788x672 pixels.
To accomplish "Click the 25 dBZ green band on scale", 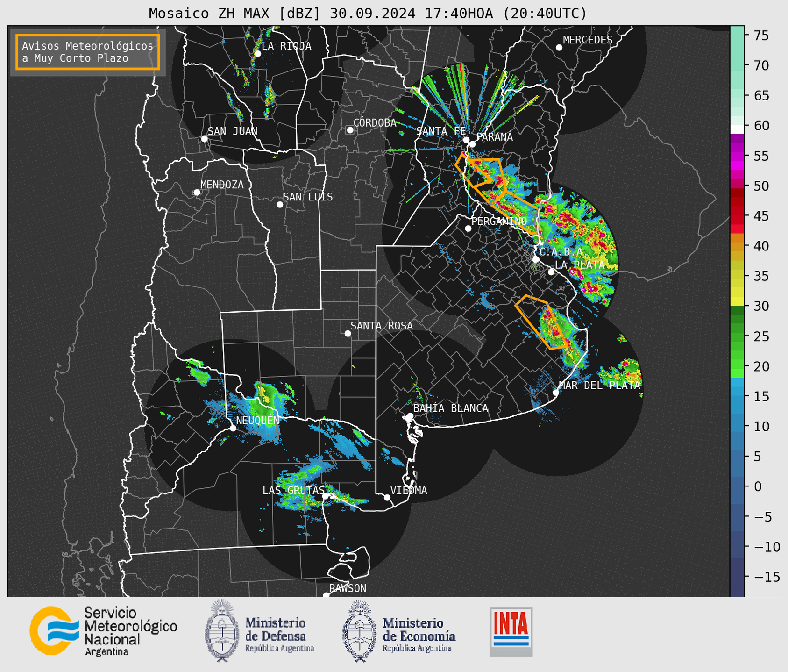I will [x=737, y=336].
